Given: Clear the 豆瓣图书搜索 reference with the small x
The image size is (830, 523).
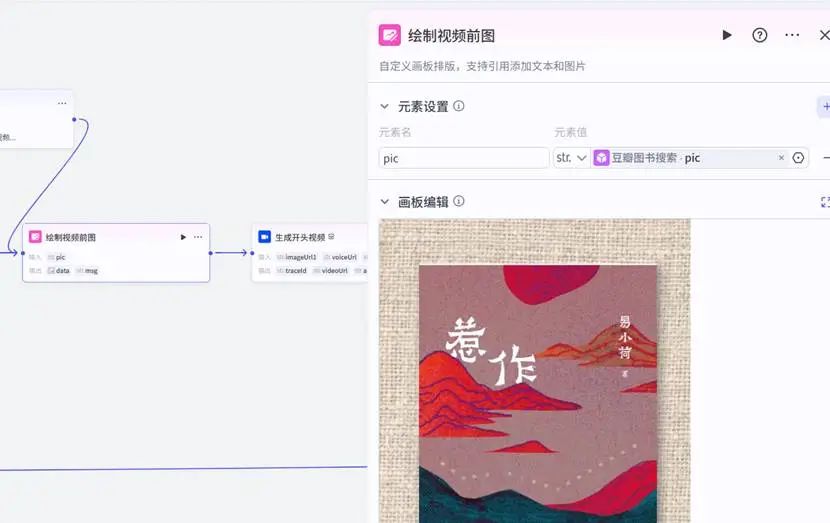Looking at the screenshot, I should 781,158.
